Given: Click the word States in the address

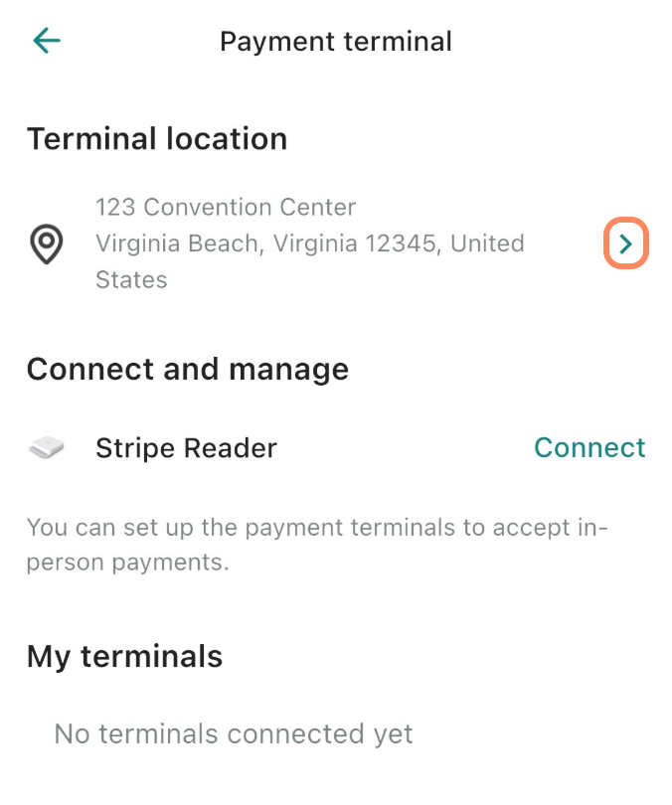Looking at the screenshot, I should click(x=131, y=280).
